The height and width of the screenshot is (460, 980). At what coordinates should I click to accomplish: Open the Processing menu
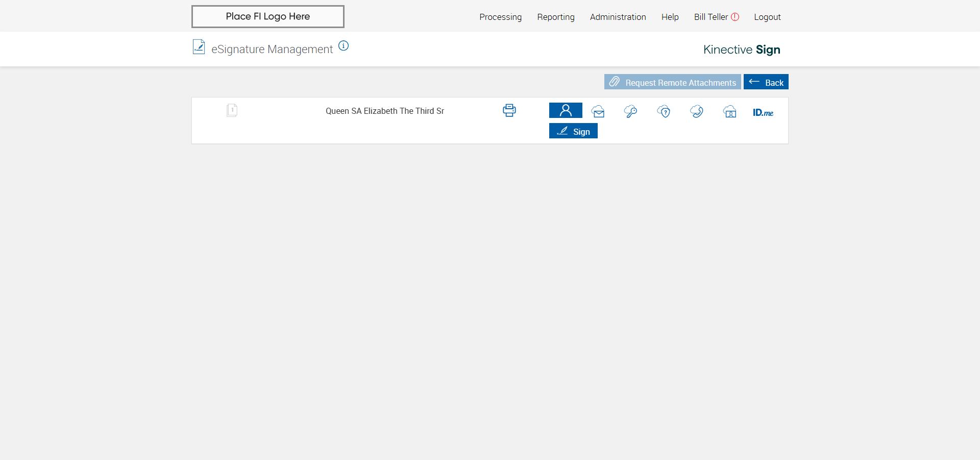click(500, 17)
